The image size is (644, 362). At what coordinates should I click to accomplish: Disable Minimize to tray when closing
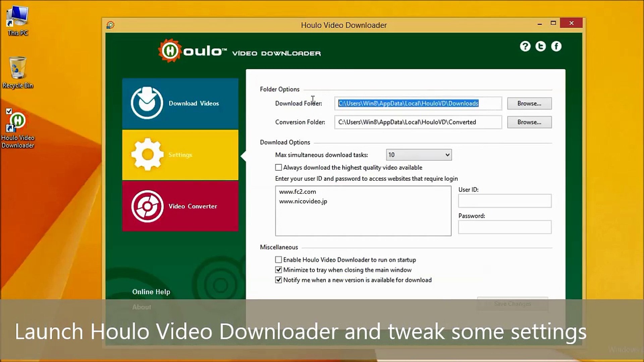(x=278, y=270)
